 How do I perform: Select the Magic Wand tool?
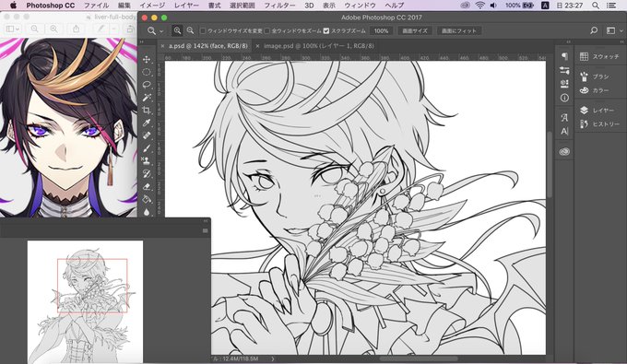tap(147, 98)
